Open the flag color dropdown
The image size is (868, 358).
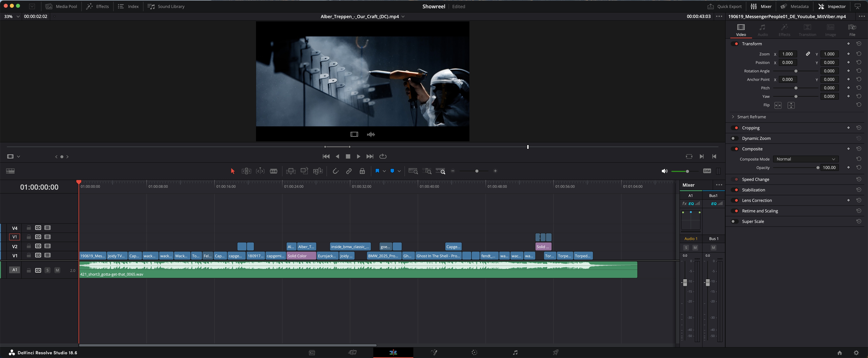click(x=384, y=171)
